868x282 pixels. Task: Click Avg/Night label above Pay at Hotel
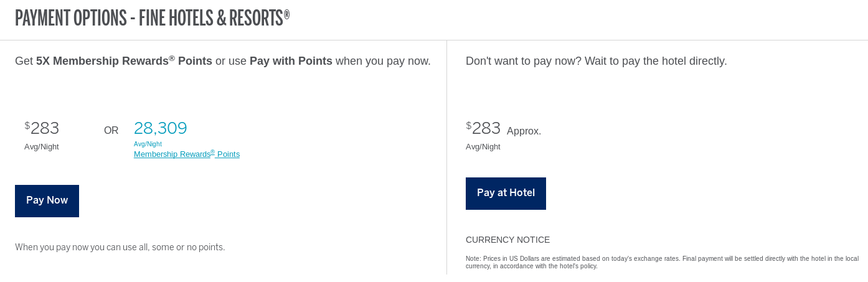(483, 147)
